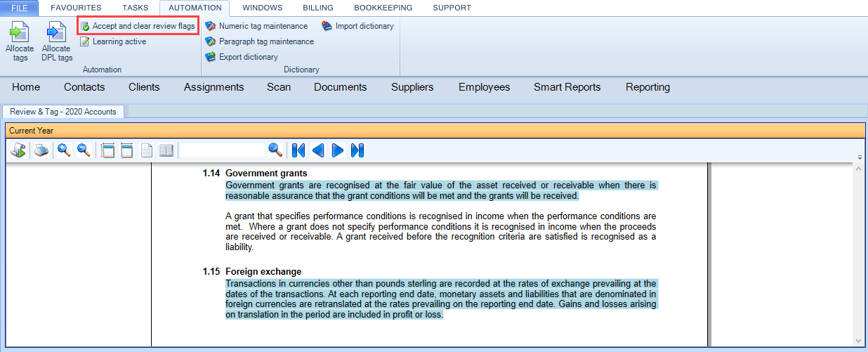The width and height of the screenshot is (868, 352).
Task: Click the zoom in magnifier icon
Action: point(64,150)
